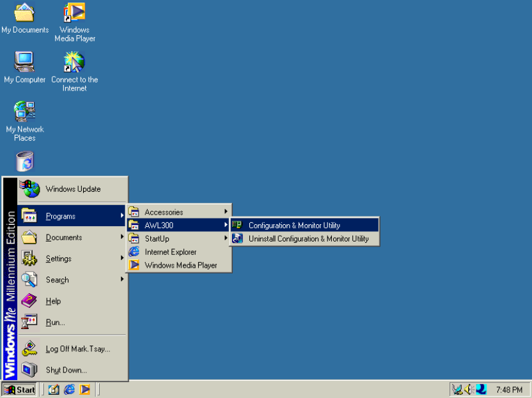Click the Configuration & Monitor Utility icon
The height and width of the screenshot is (398, 532).
(x=237, y=225)
